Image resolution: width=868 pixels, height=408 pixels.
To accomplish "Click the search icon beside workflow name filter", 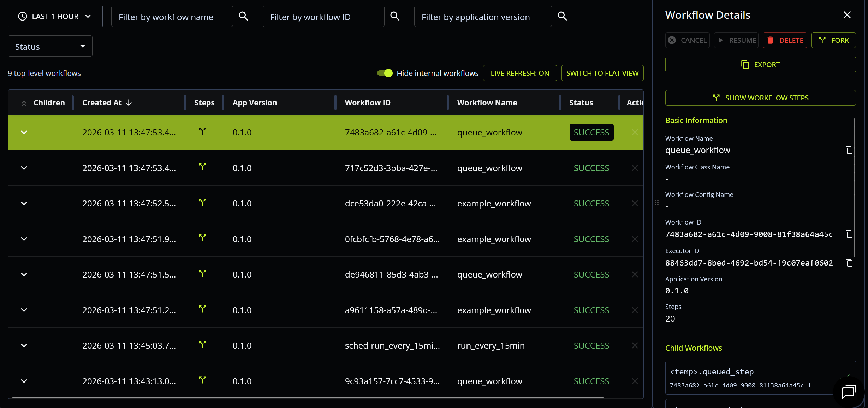I will [243, 16].
